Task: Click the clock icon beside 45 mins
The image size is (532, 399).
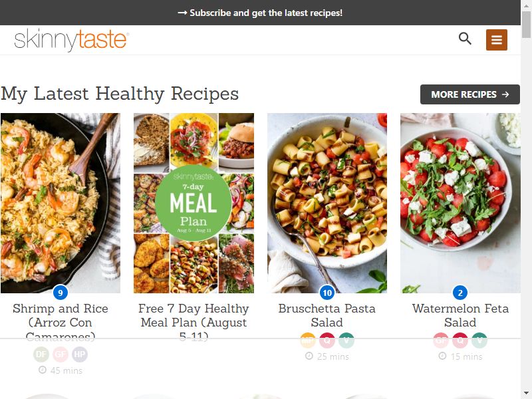Action: tap(43, 370)
